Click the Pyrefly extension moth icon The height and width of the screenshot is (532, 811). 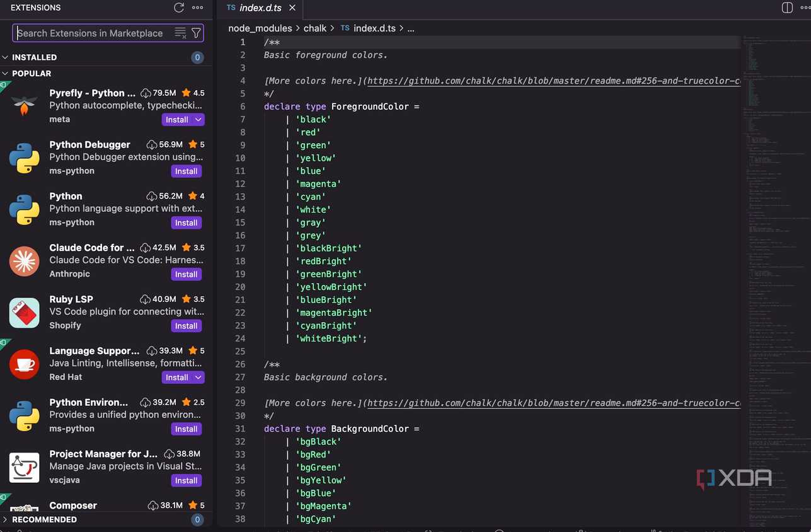pos(25,106)
